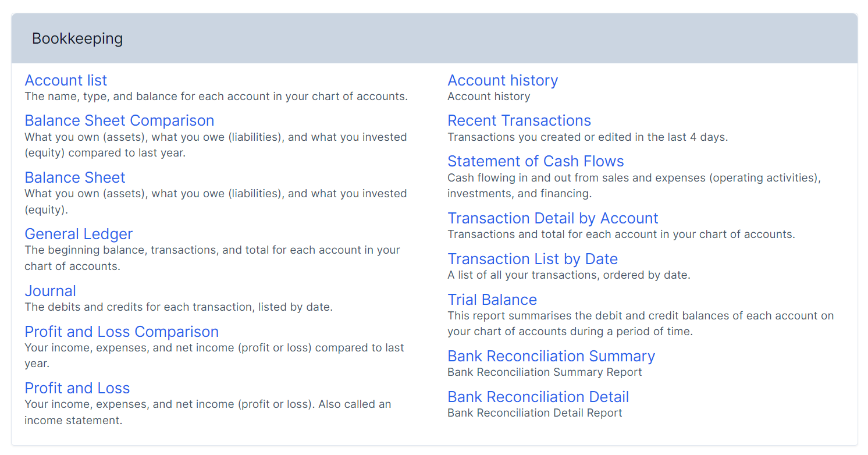Open the Recent Transactions report
The height and width of the screenshot is (455, 868).
coord(519,120)
